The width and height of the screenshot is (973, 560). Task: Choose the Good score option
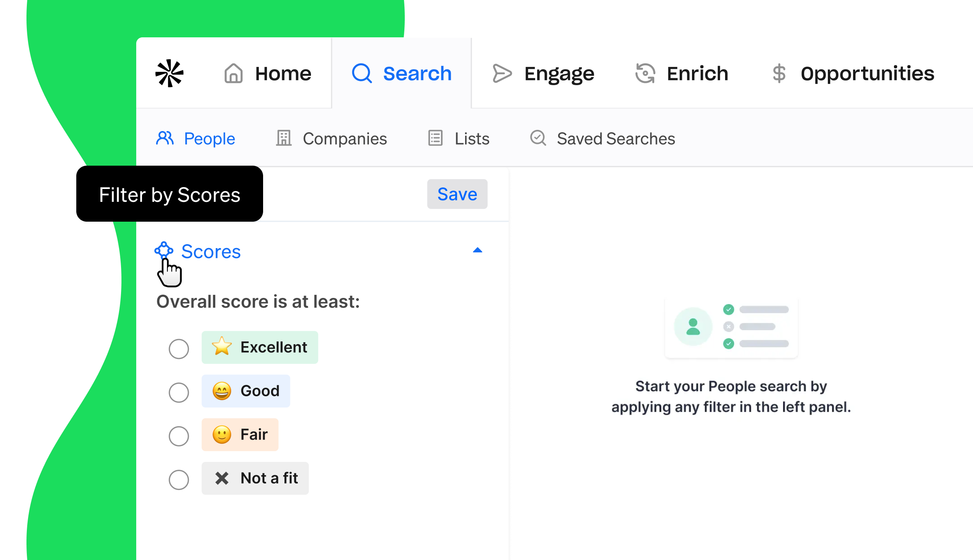pos(179,392)
